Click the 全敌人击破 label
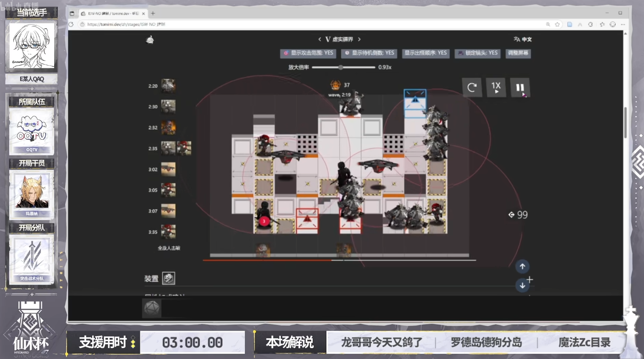The height and width of the screenshot is (359, 644). point(169,248)
